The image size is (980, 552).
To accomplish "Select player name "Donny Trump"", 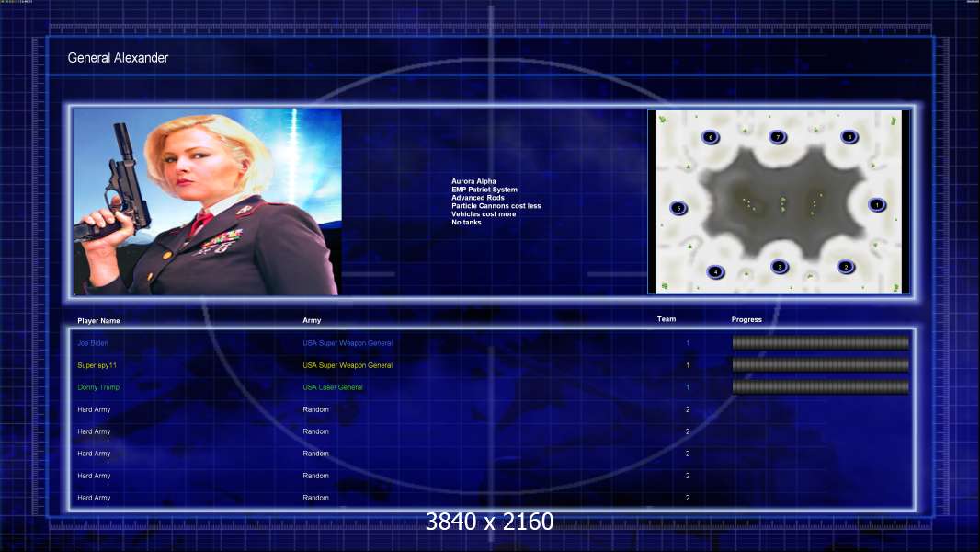I will point(98,387).
